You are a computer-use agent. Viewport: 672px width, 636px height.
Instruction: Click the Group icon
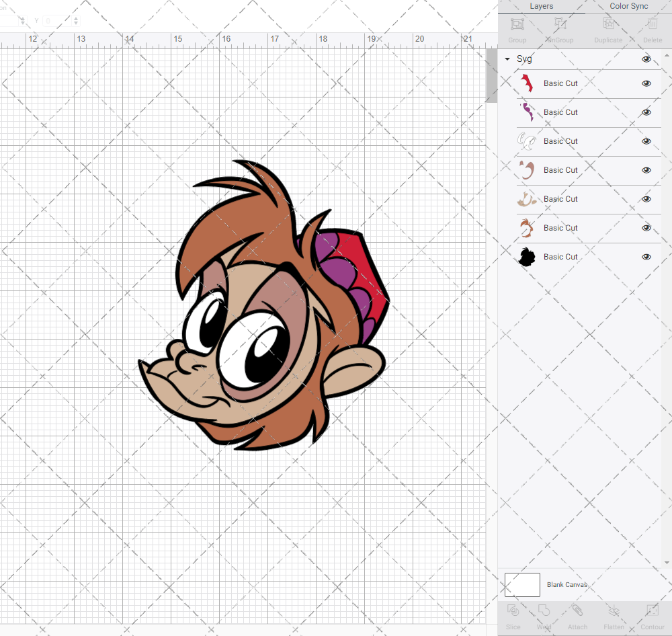pyautogui.click(x=517, y=29)
